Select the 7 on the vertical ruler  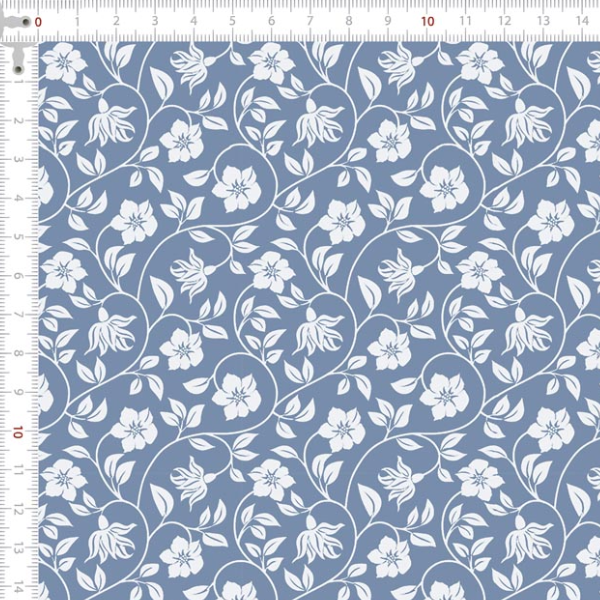click(x=18, y=315)
